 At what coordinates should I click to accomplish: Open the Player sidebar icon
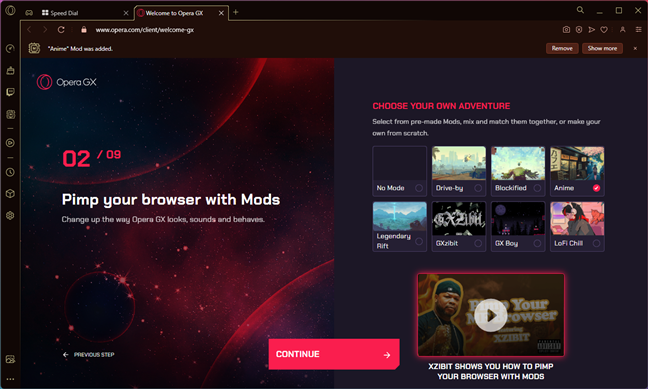[x=10, y=143]
